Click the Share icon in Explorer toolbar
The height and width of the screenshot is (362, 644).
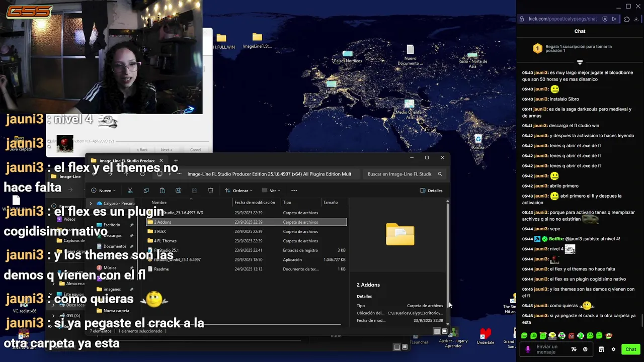pos(194,191)
